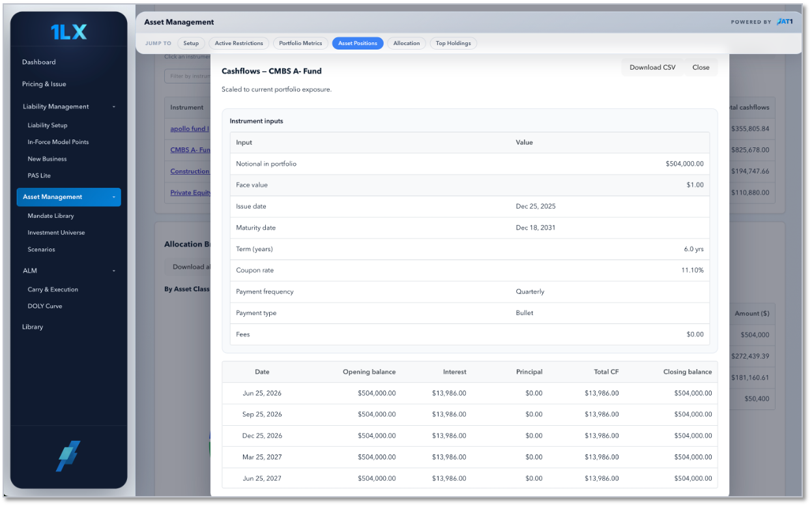Open Mandate Library
The width and height of the screenshot is (812, 506).
pos(51,216)
